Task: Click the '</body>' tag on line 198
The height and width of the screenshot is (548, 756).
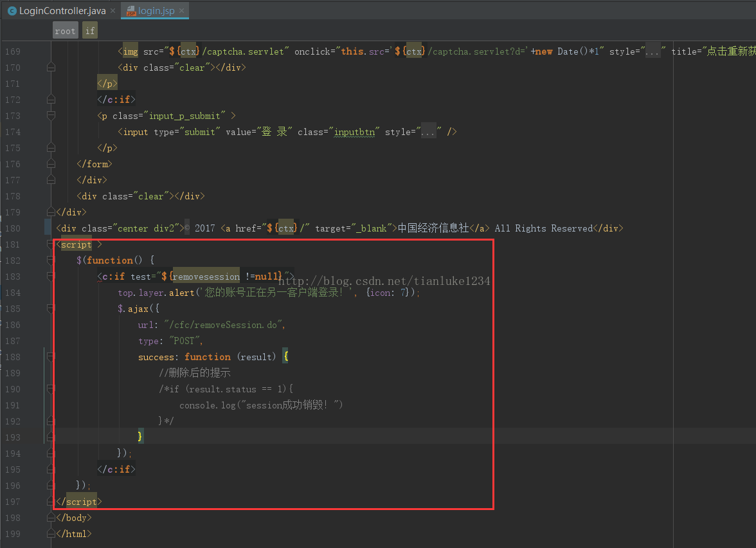Action: point(74,518)
